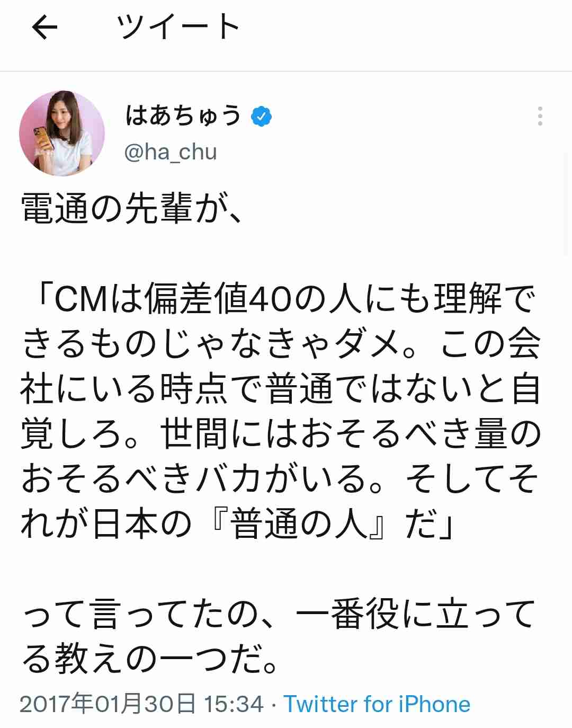Tap the line きるものじゃなきゃダメ
The height and width of the screenshot is (728, 572).
tap(281, 344)
